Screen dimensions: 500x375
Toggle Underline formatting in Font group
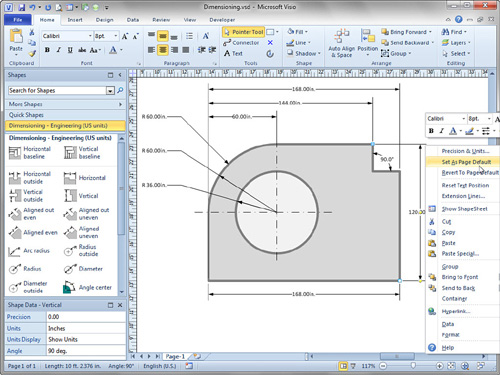coord(70,50)
